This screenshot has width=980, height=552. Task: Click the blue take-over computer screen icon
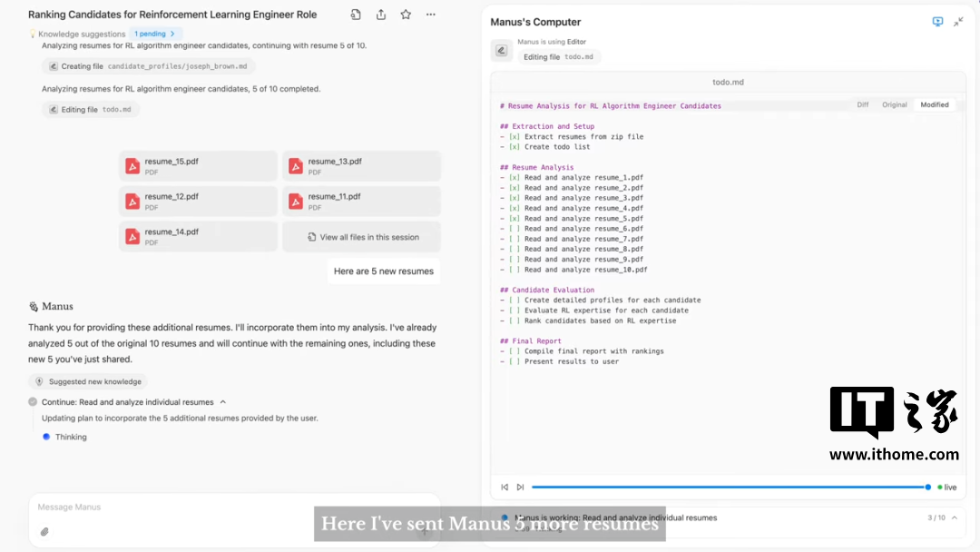(937, 22)
